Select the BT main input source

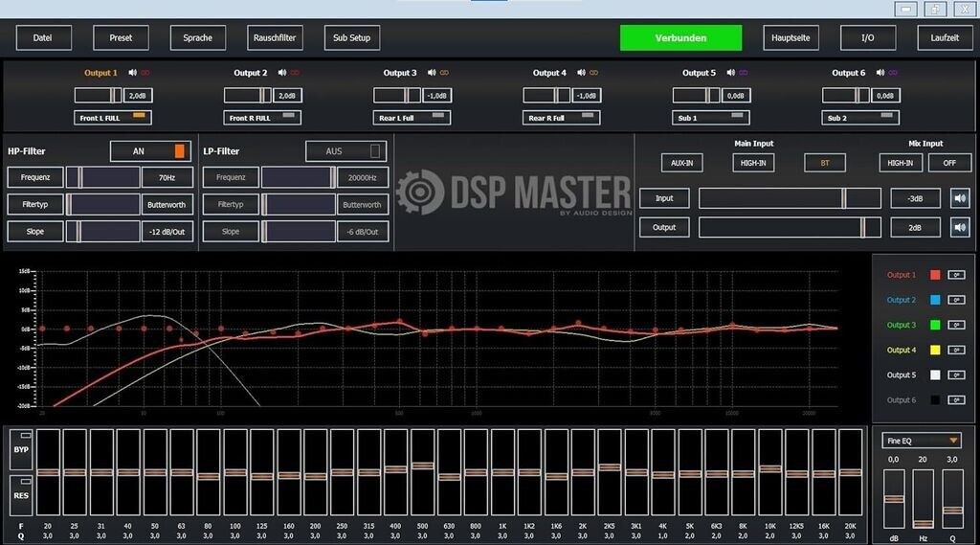pos(824,163)
